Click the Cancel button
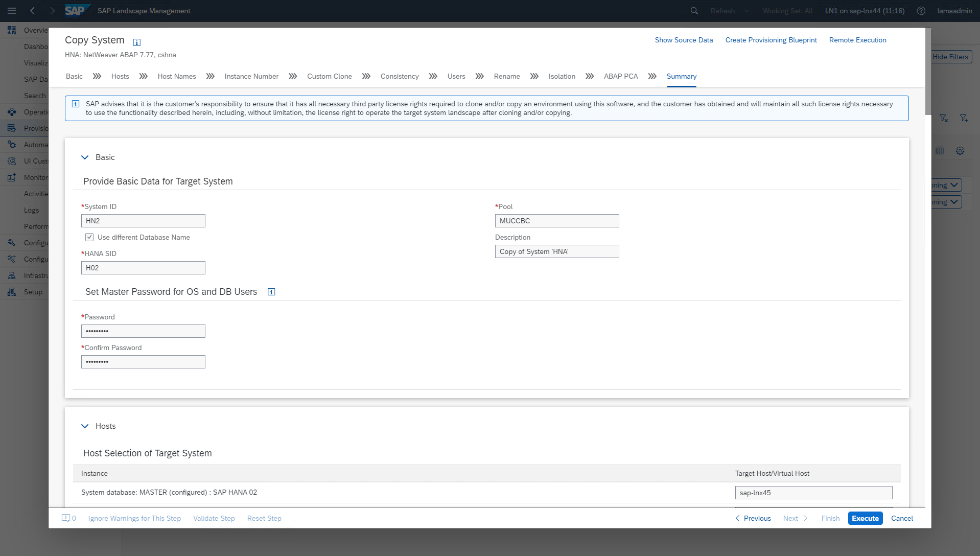980x556 pixels. 902,518
